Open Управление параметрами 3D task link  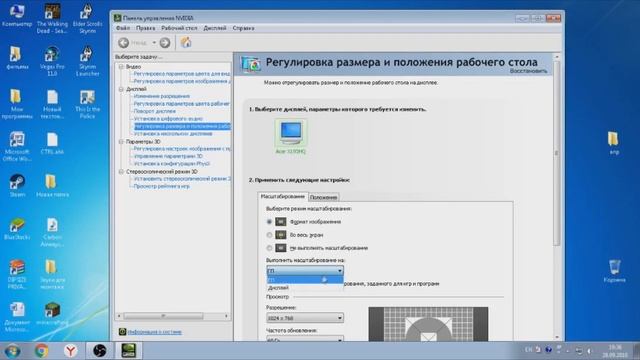click(x=168, y=156)
